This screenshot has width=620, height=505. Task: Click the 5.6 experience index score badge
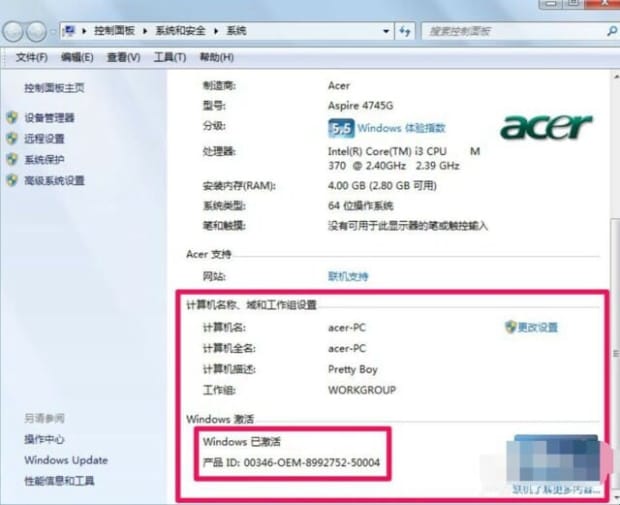click(341, 128)
